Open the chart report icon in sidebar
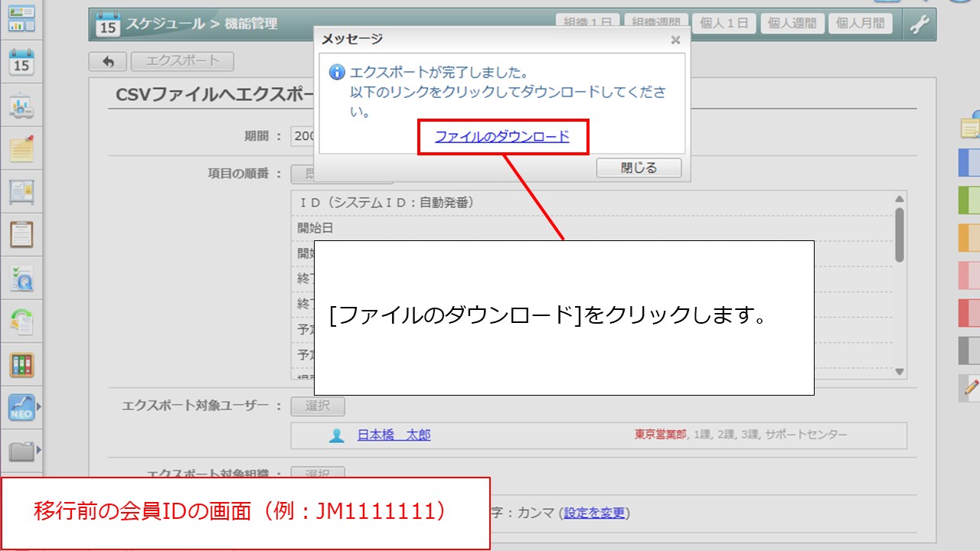 (x=21, y=107)
